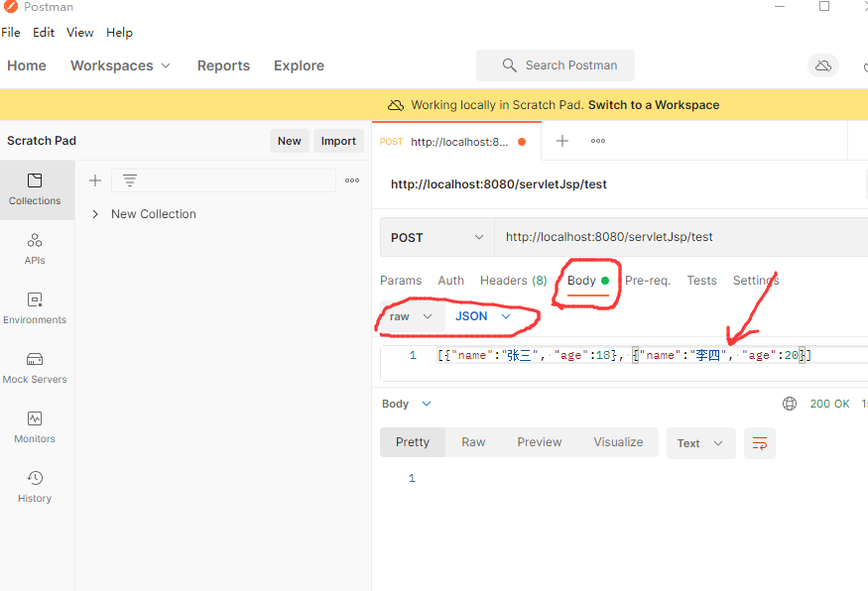
Task: Click the unsaved orange dot on request tab
Action: (522, 142)
